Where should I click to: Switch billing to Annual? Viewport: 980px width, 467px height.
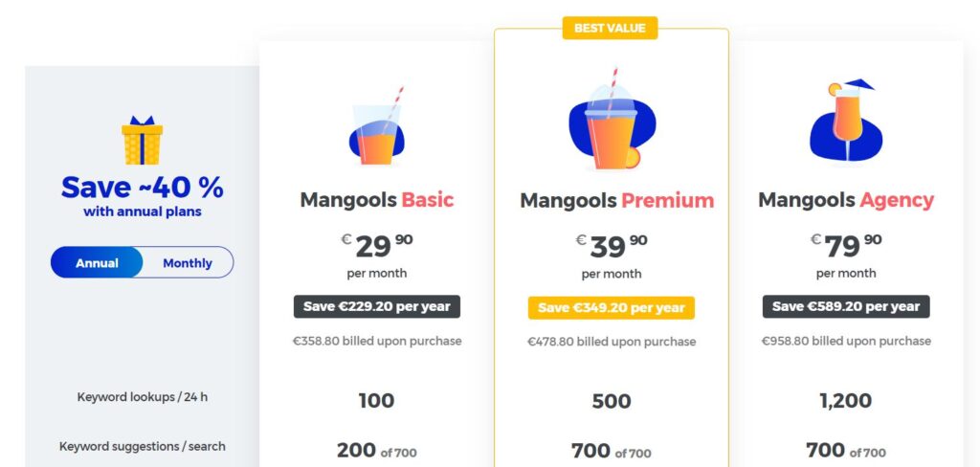pyautogui.click(x=97, y=262)
